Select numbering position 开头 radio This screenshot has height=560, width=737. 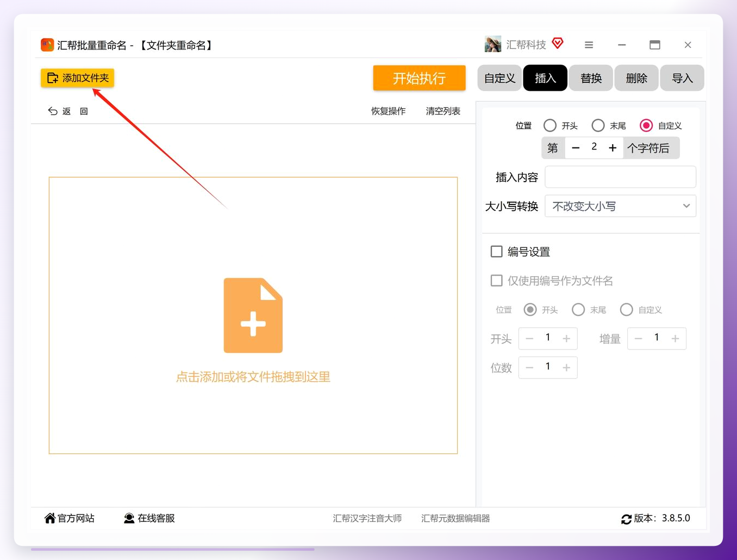pyautogui.click(x=530, y=309)
